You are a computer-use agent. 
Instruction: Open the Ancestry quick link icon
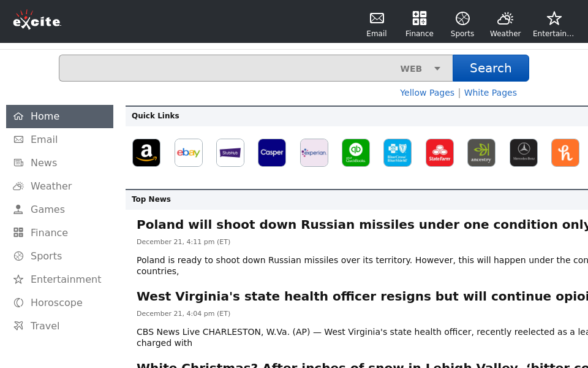[481, 153]
